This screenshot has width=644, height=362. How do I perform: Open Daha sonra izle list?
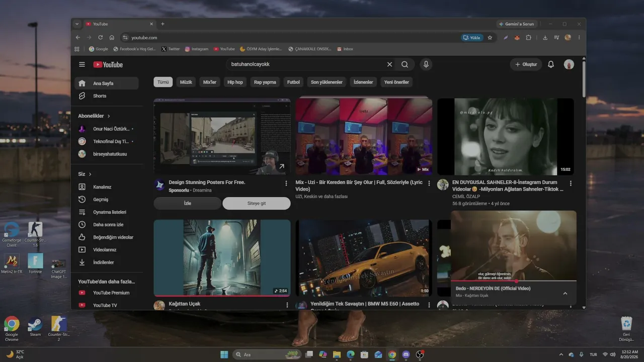pos(107,225)
